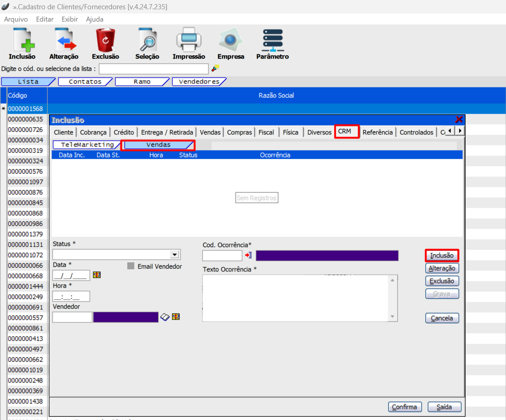Image resolution: width=506 pixels, height=420 pixels.
Task: Click the Cancela button
Action: click(x=442, y=318)
